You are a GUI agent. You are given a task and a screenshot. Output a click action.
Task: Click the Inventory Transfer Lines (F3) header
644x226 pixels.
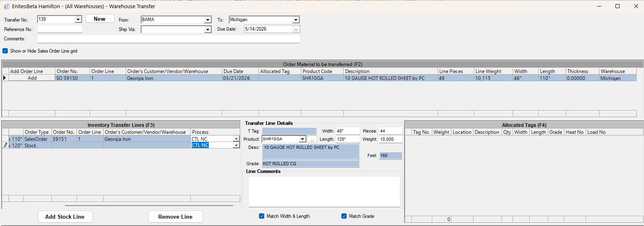121,125
